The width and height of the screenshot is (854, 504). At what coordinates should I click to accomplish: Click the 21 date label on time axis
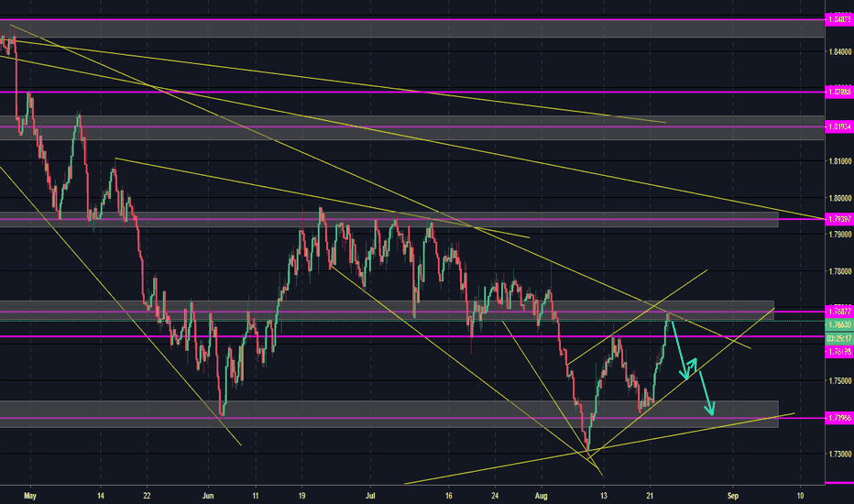pyautogui.click(x=650, y=496)
